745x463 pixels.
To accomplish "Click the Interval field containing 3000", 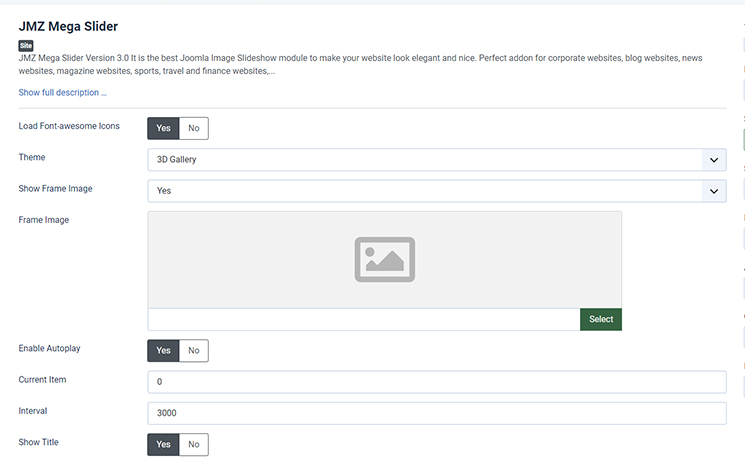I will (437, 413).
